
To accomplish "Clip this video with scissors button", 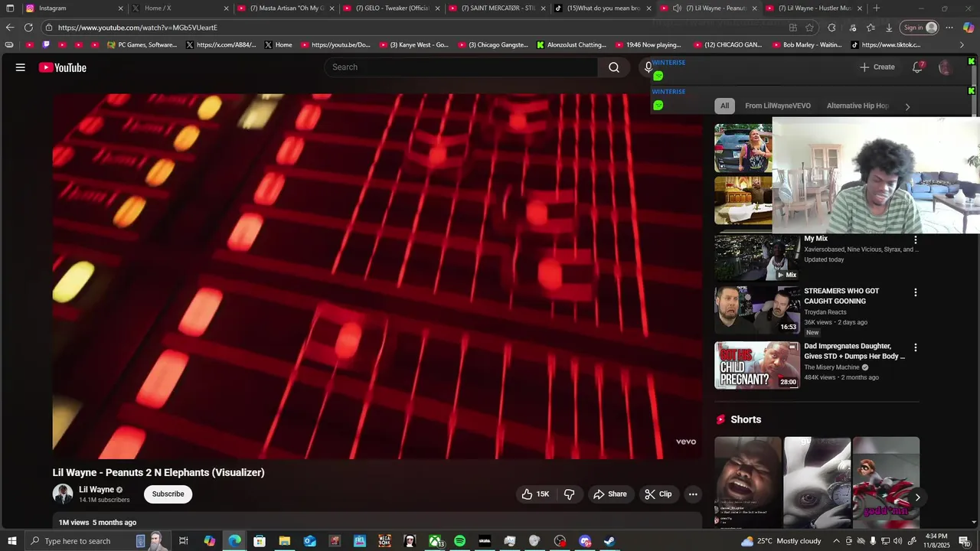I will click(x=658, y=494).
